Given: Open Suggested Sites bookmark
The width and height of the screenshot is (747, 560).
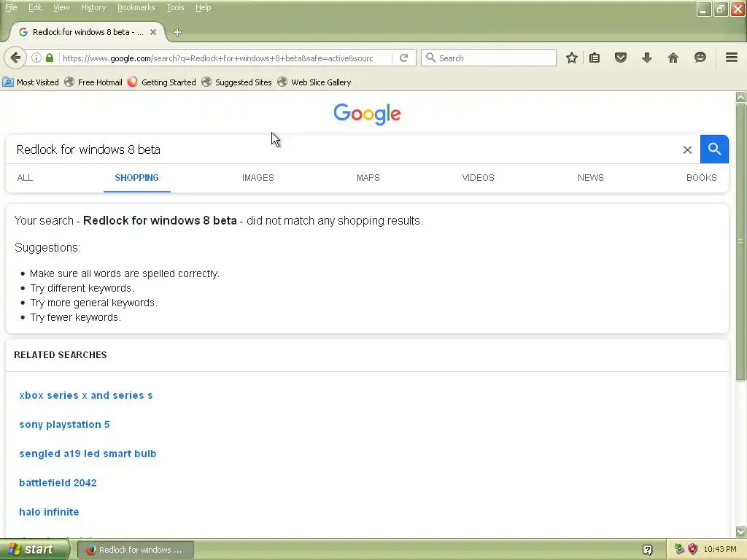Looking at the screenshot, I should tap(237, 82).
